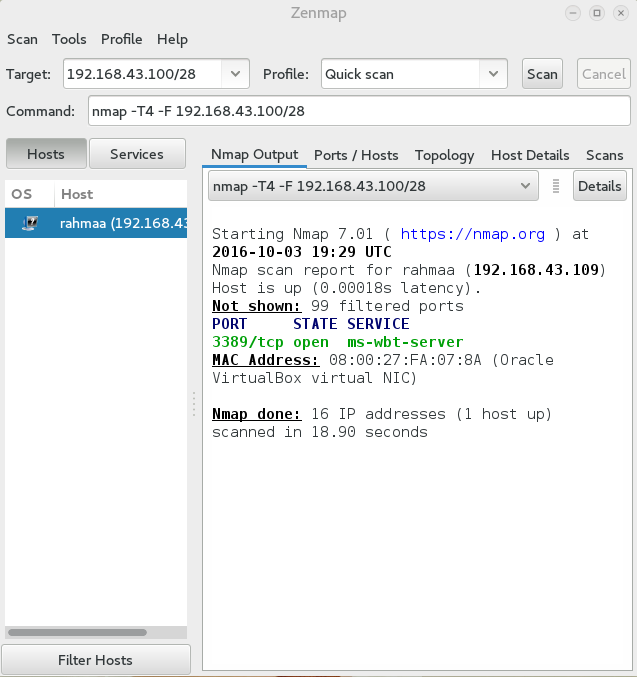637x677 pixels.
Task: Click the Host is up latency line
Action: pyautogui.click(x=346, y=288)
